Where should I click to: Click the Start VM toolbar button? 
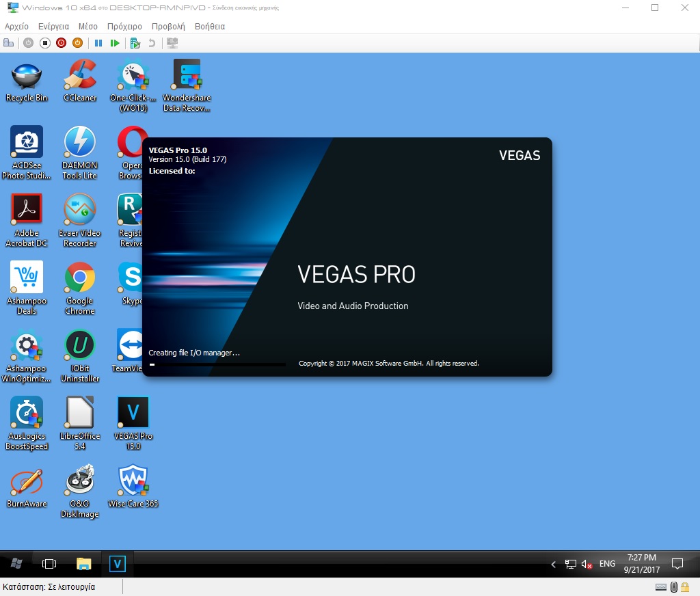(x=29, y=43)
